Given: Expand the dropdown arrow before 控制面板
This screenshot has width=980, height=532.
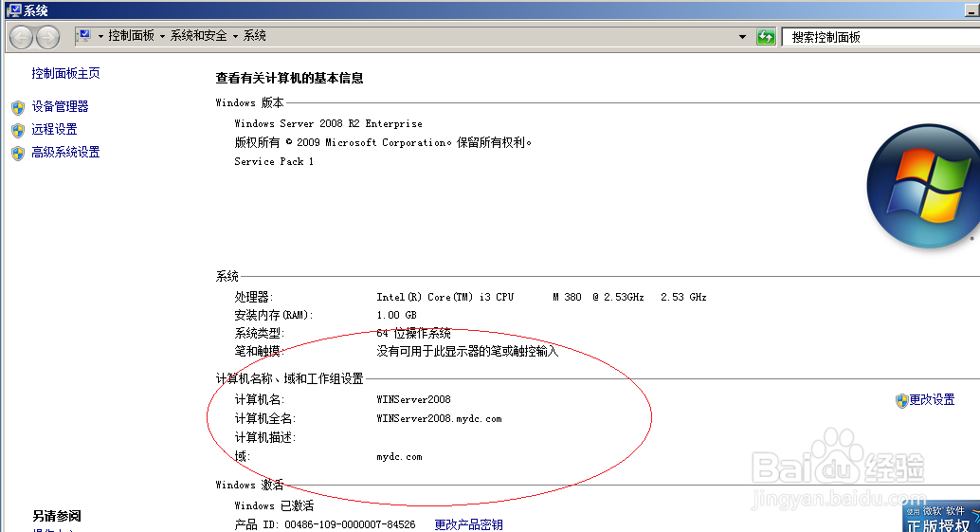Looking at the screenshot, I should coord(100,36).
